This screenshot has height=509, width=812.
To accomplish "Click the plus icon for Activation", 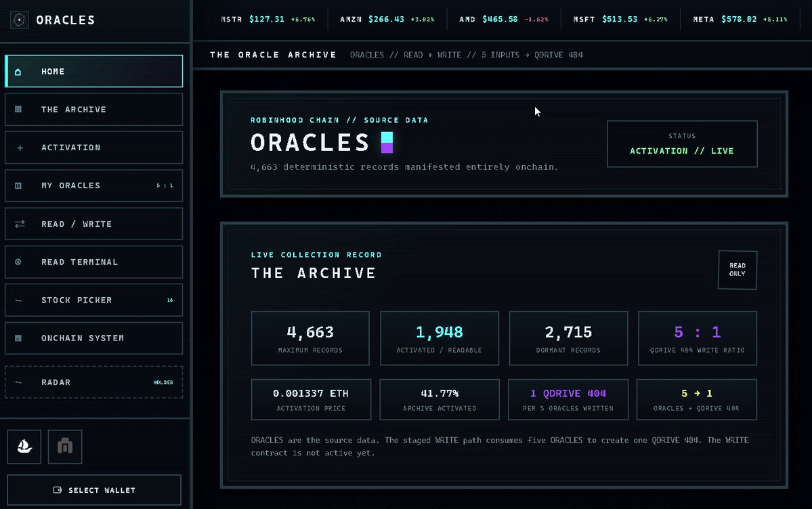I will pyautogui.click(x=20, y=148).
